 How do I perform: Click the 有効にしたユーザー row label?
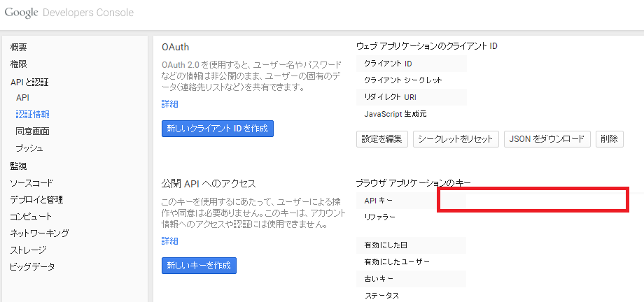pyautogui.click(x=397, y=261)
